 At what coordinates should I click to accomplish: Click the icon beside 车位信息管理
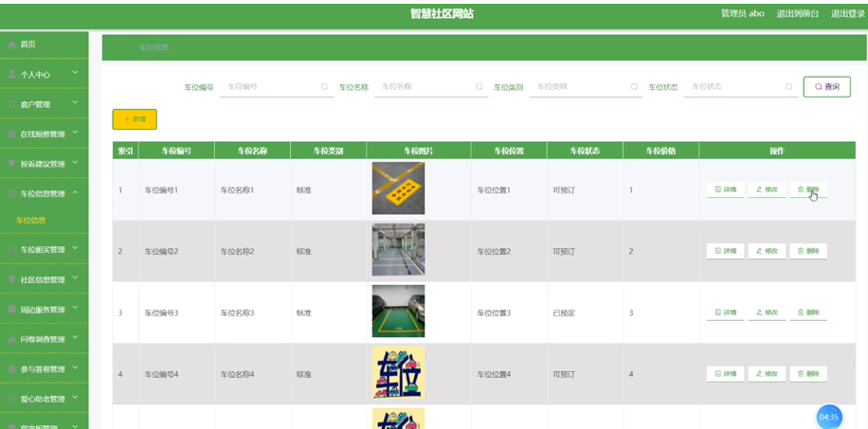click(11, 194)
